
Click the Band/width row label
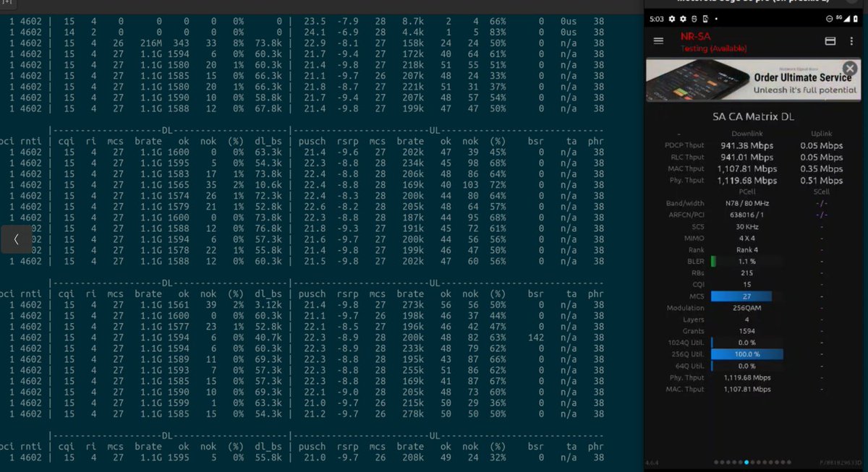pos(684,203)
